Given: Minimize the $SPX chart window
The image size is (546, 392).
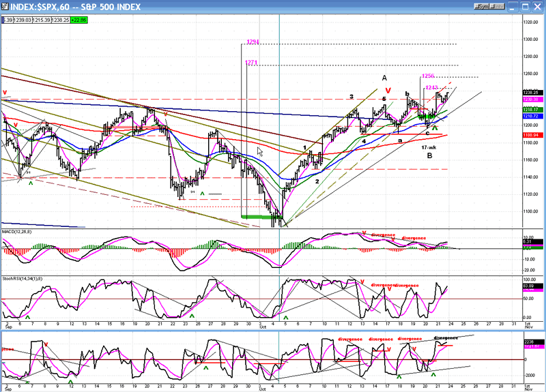Looking at the screenshot, I should coord(513,7).
